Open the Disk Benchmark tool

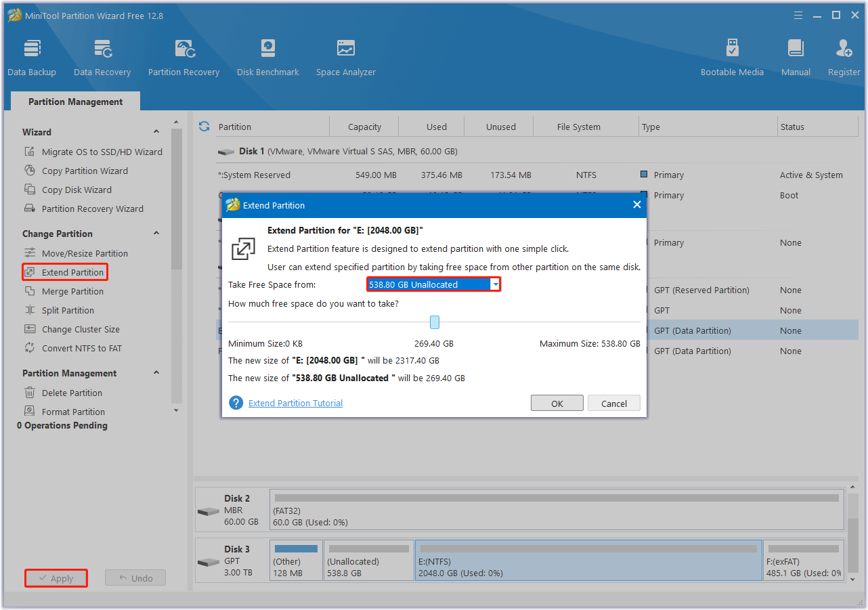click(268, 58)
